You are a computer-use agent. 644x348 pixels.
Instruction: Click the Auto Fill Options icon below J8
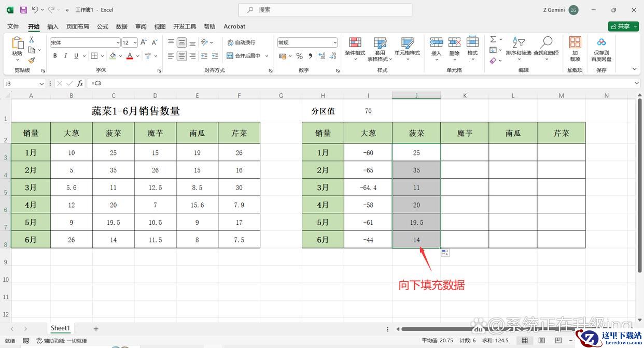pos(445,253)
